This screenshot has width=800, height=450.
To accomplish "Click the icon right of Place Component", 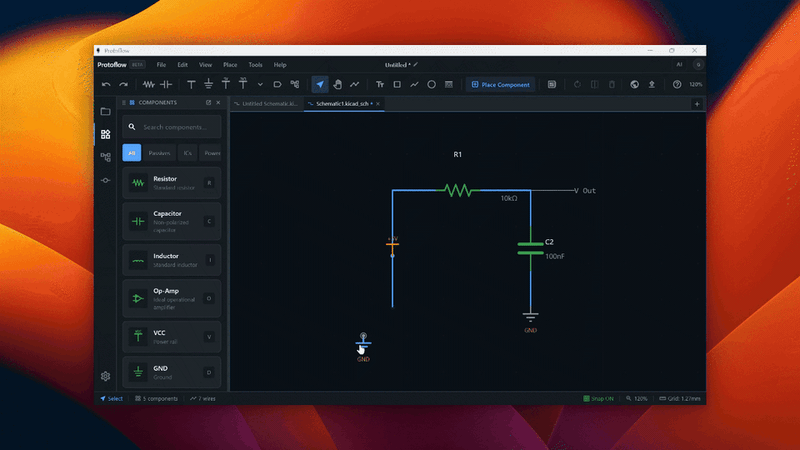I will (552, 85).
